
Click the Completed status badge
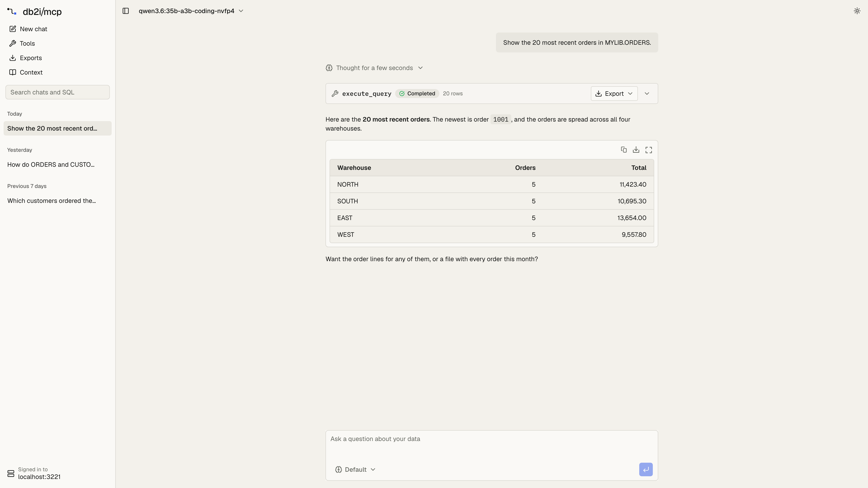coord(417,94)
